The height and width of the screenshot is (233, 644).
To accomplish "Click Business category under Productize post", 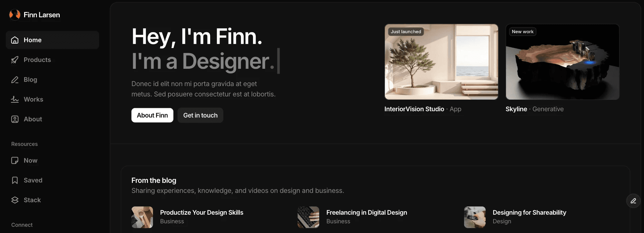I will pos(172,221).
